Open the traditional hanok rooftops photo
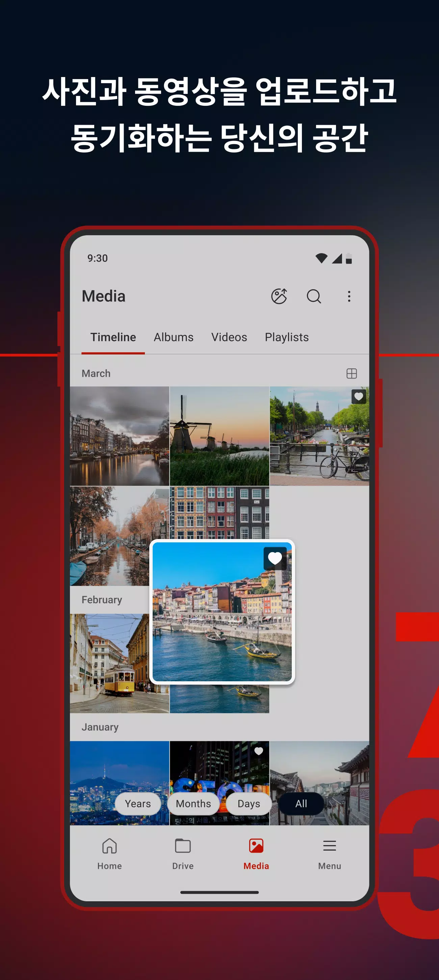The height and width of the screenshot is (980, 439). pos(319,783)
